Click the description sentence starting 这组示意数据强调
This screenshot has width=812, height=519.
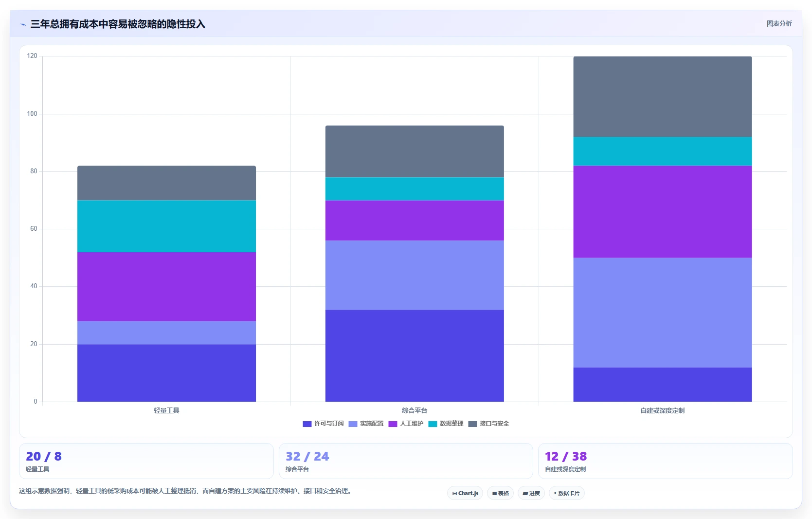[x=185, y=491]
